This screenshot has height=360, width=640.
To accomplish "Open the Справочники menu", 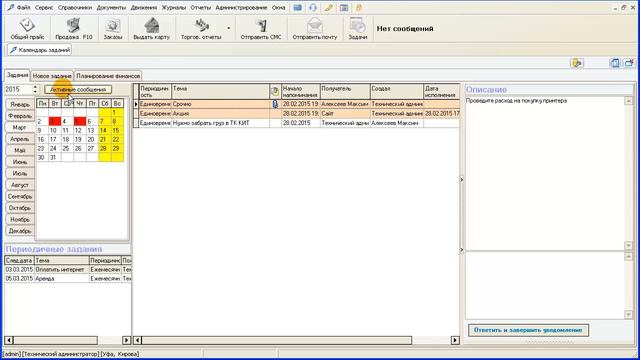I will pos(75,7).
